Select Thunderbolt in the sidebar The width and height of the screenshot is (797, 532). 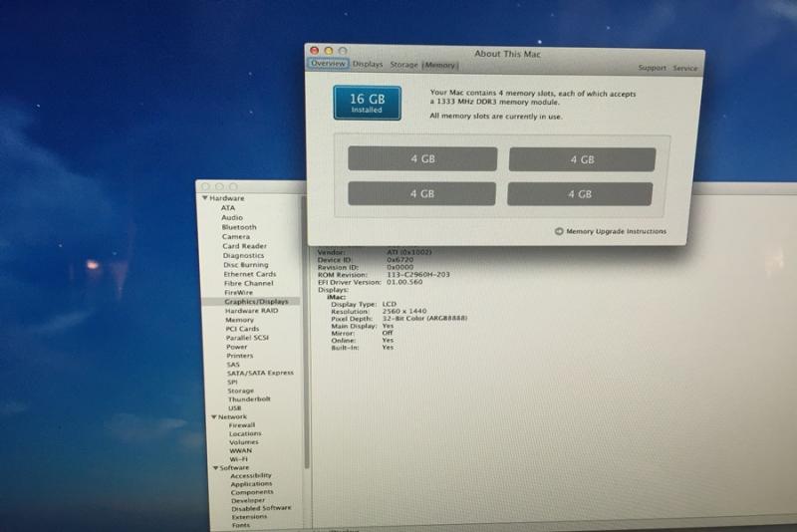pos(249,399)
